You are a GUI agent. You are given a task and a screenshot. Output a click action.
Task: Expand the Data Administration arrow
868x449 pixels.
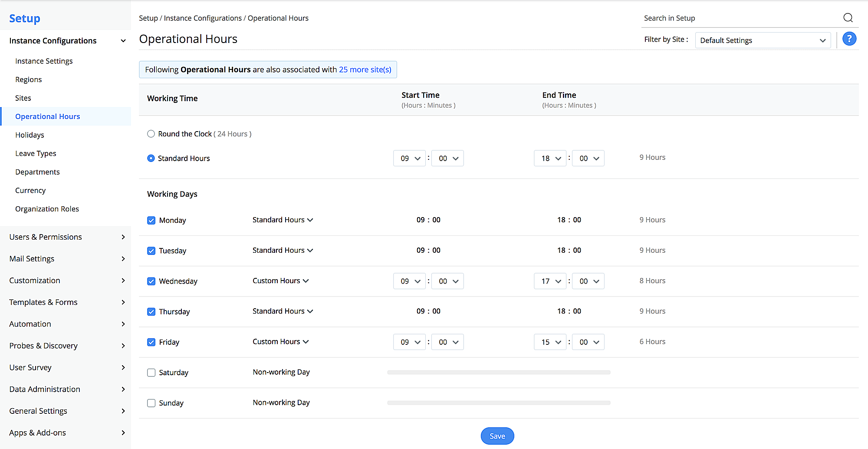(x=123, y=389)
